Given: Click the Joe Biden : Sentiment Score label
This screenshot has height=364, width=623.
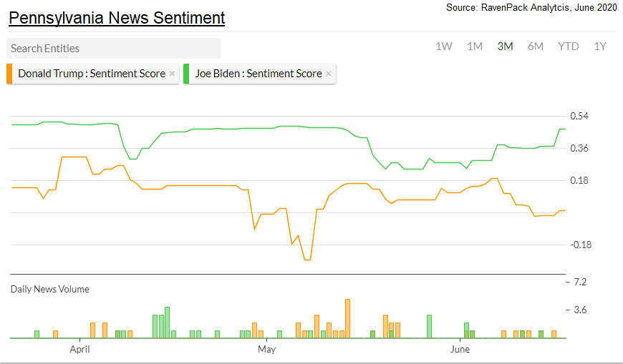Looking at the screenshot, I should tap(259, 74).
